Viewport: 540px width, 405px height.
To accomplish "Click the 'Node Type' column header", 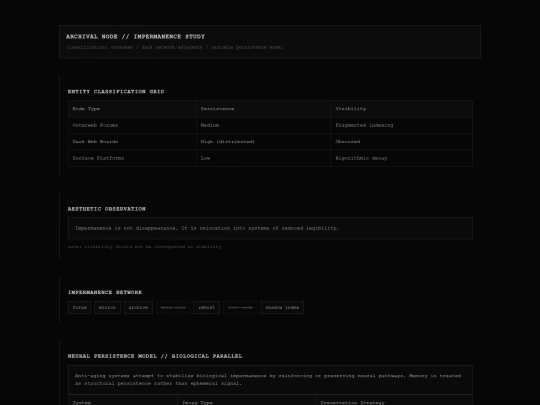I will 132,109.
